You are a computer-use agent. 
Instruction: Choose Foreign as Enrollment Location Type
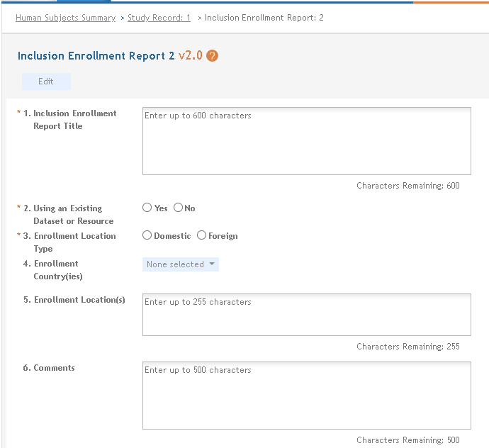click(x=202, y=235)
